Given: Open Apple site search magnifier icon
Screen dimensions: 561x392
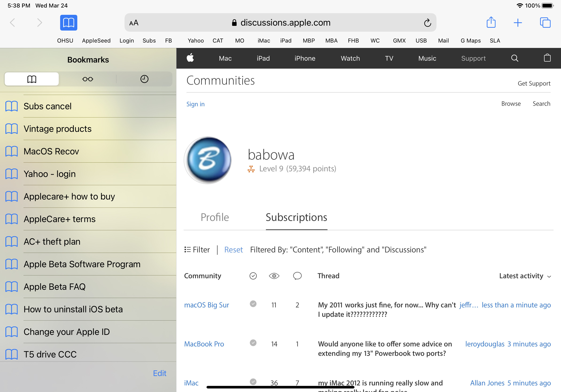Looking at the screenshot, I should click(x=514, y=58).
